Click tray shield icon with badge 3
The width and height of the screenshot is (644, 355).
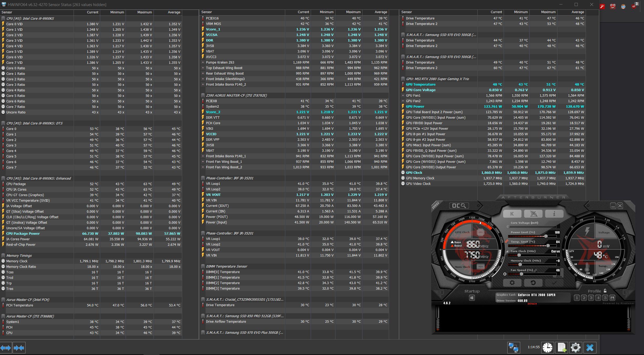(x=634, y=6)
